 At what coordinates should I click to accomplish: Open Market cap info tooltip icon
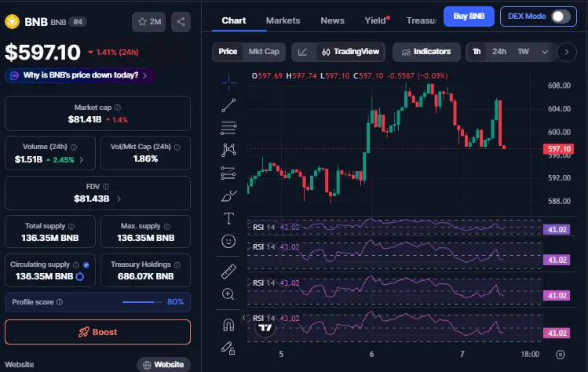coord(118,108)
